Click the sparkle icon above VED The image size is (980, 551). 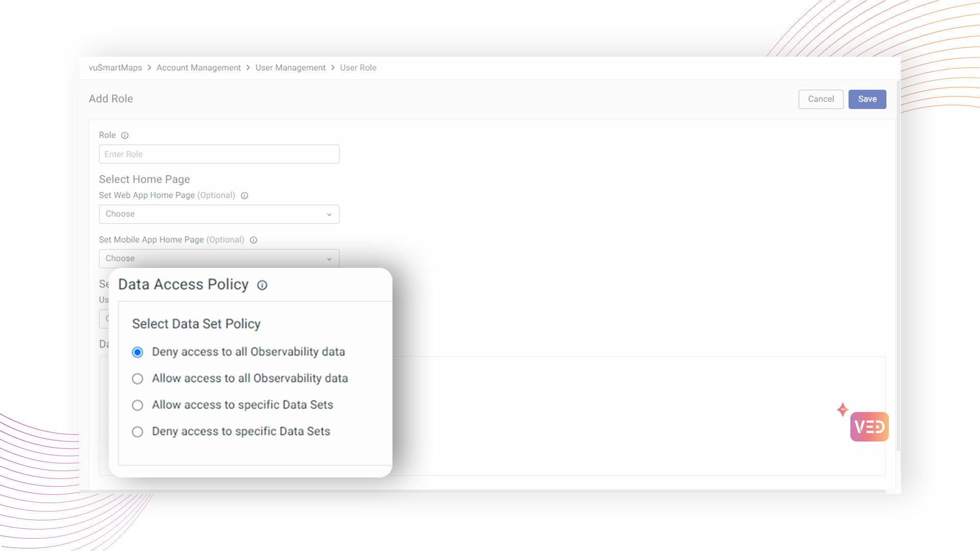point(843,409)
